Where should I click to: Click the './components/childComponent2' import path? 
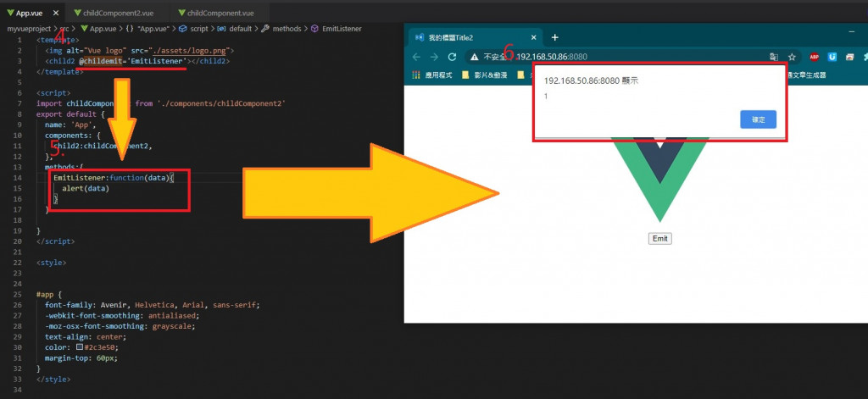(221, 103)
